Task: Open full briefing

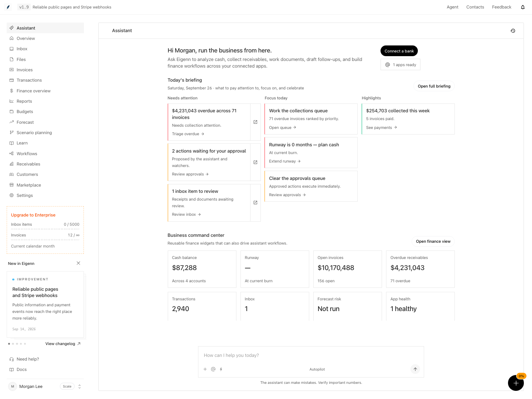Action: coord(434,86)
